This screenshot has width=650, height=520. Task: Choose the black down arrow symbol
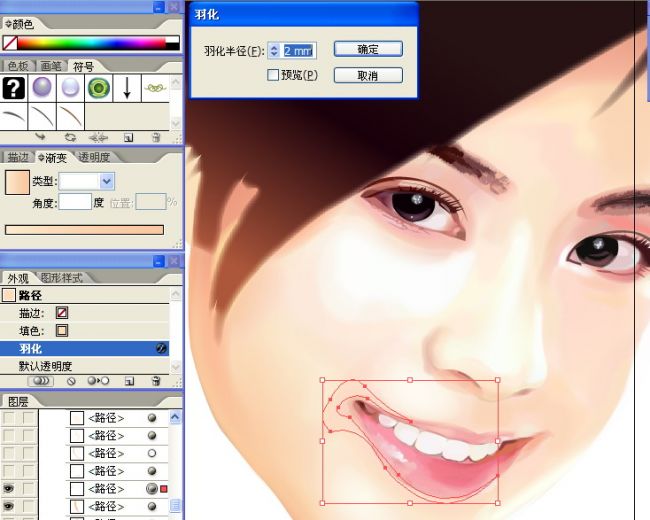[127, 88]
